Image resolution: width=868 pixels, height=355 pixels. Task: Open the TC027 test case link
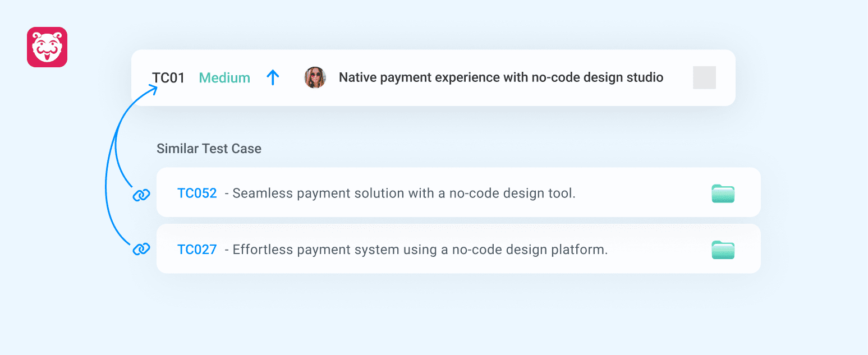[x=197, y=249]
